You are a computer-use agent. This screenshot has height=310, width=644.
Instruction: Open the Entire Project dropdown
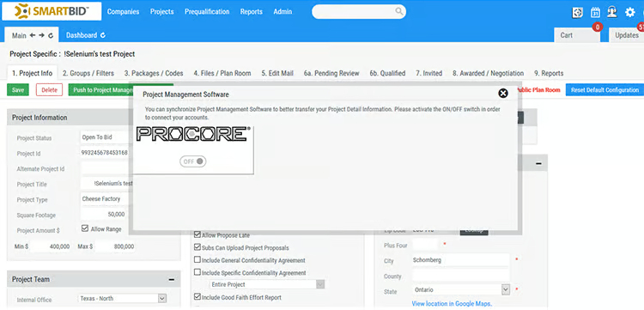point(267,284)
